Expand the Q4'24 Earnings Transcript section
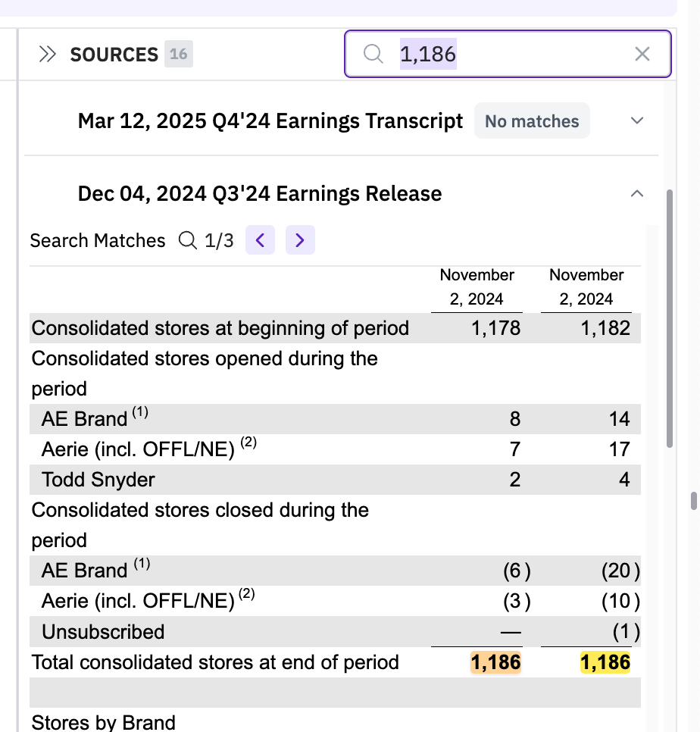700x732 pixels. [637, 120]
